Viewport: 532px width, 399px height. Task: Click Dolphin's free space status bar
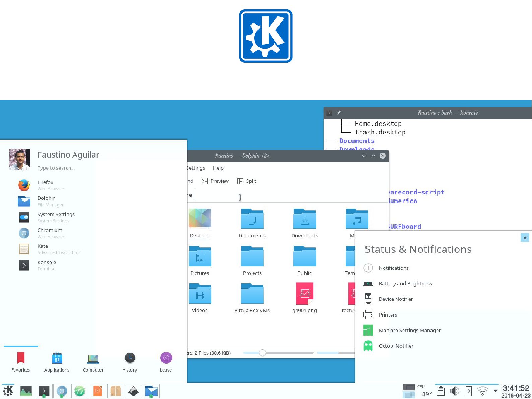pos(336,353)
